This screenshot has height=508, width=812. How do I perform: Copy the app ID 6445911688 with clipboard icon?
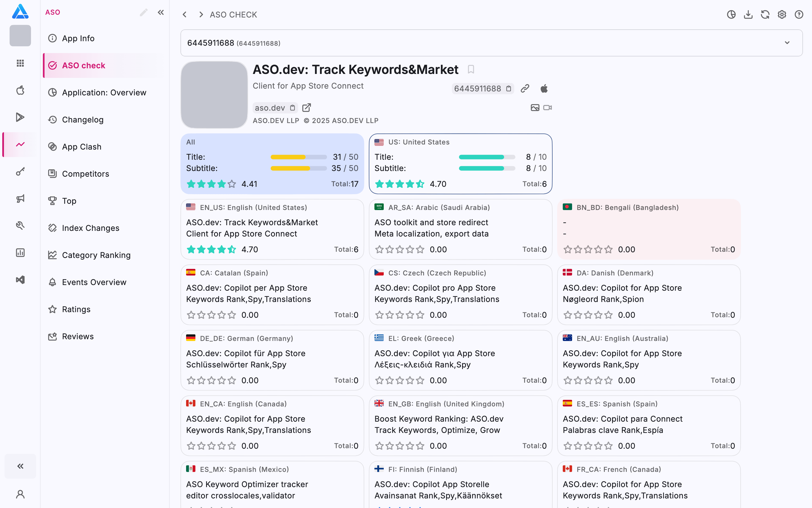[509, 89]
